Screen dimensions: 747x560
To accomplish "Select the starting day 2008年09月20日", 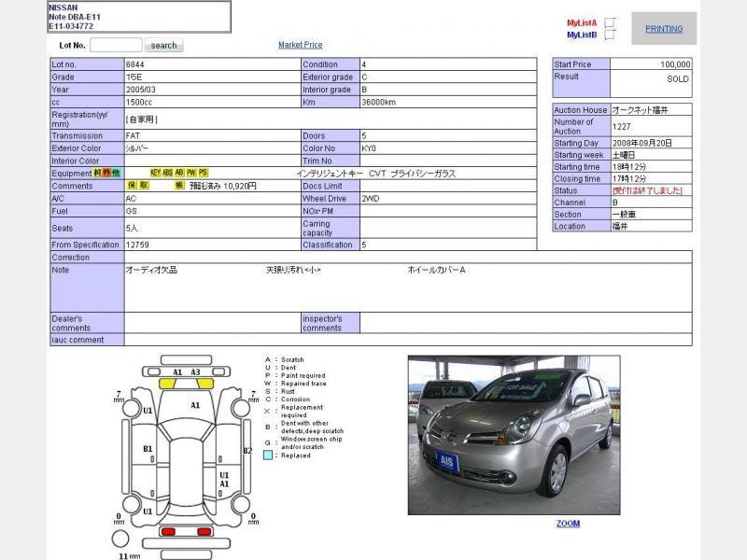I will pos(642,143).
